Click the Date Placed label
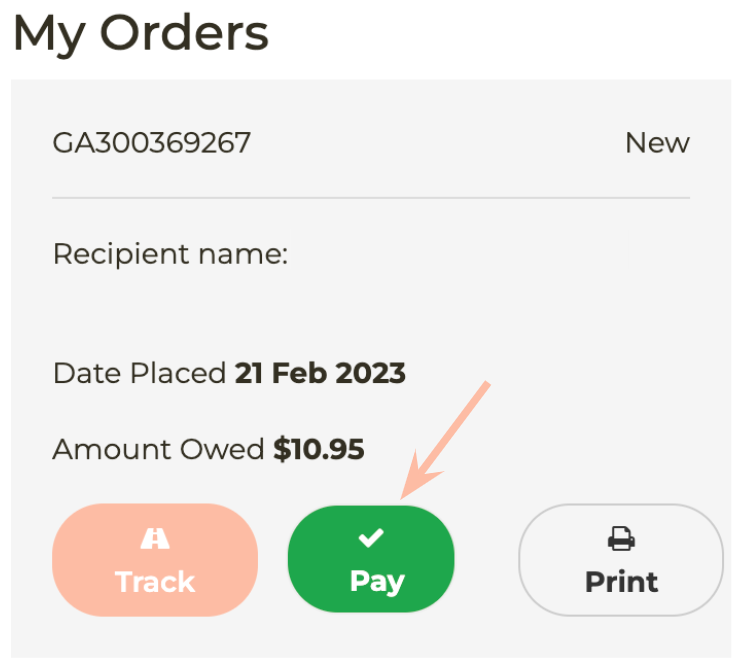Viewport: 744px width, 664px height. (x=140, y=373)
